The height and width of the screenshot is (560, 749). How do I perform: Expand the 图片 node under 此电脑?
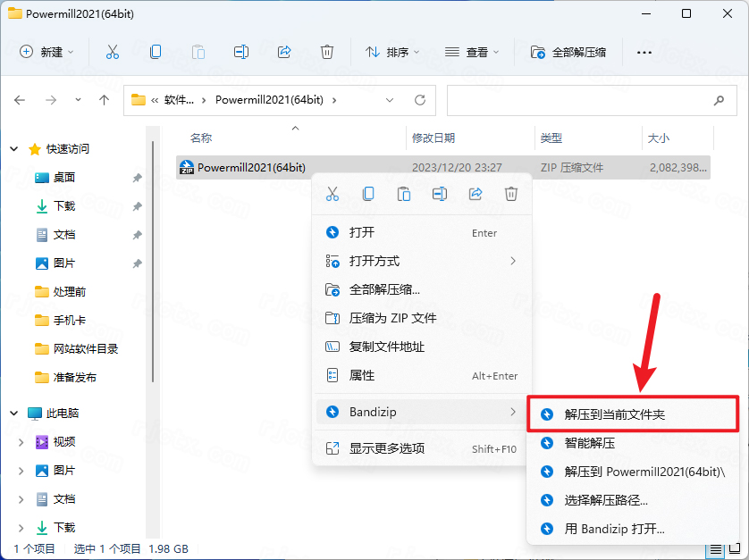point(21,471)
